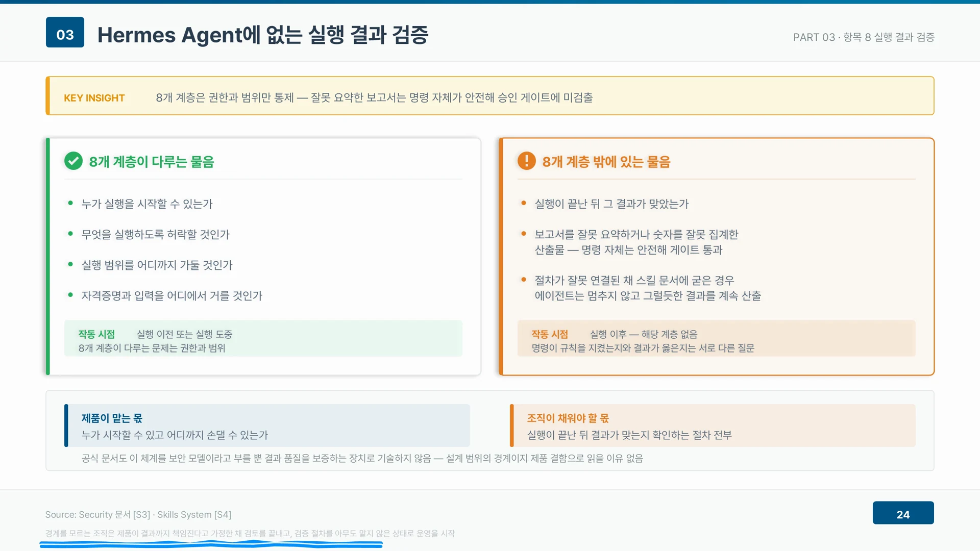This screenshot has height=551, width=980.
Task: Select bullet '실행 범위를 어디까지 가둘 것인가'
Action: click(x=157, y=265)
